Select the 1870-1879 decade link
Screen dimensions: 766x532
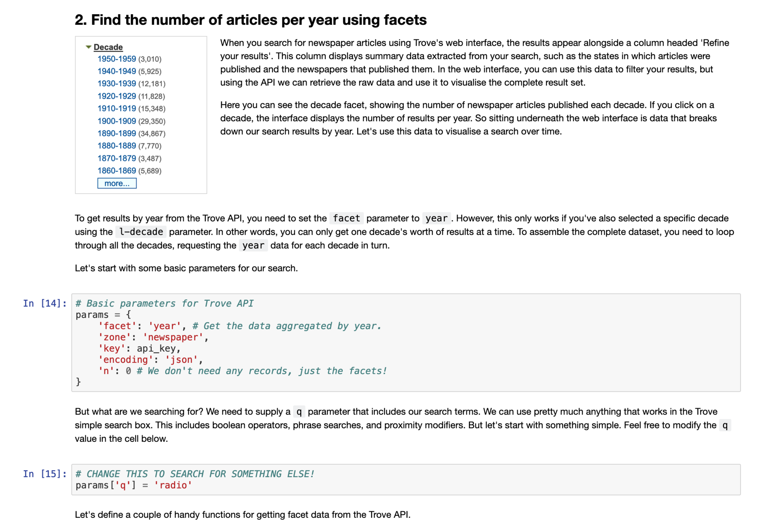point(117,158)
